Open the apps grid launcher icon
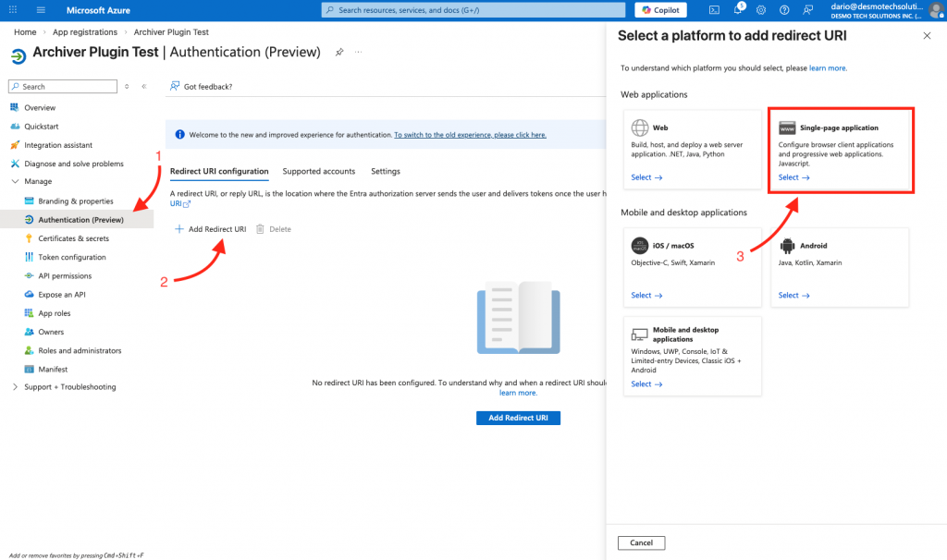Image resolution: width=947 pixels, height=560 pixels. pos(13,9)
